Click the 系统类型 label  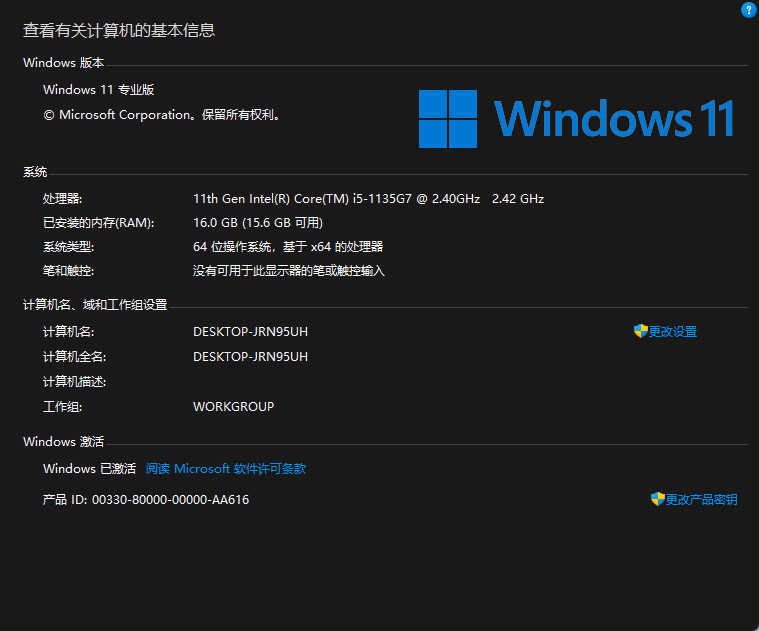[68, 247]
